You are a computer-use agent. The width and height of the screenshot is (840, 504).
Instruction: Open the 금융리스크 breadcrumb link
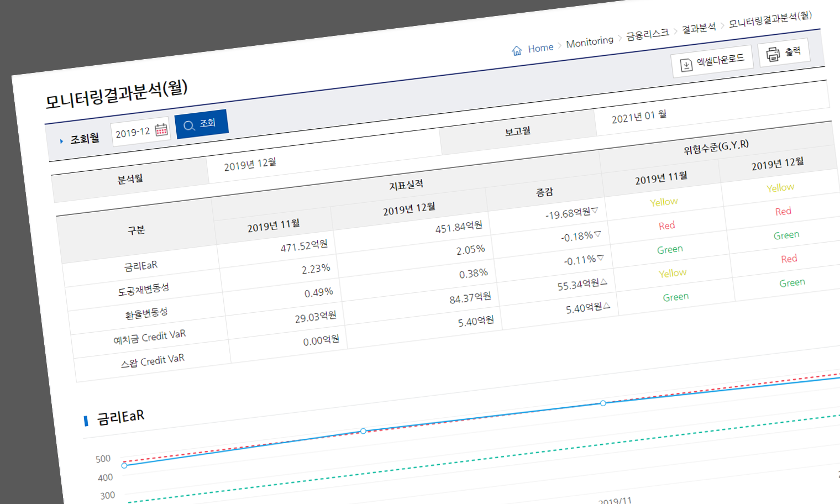647,34
